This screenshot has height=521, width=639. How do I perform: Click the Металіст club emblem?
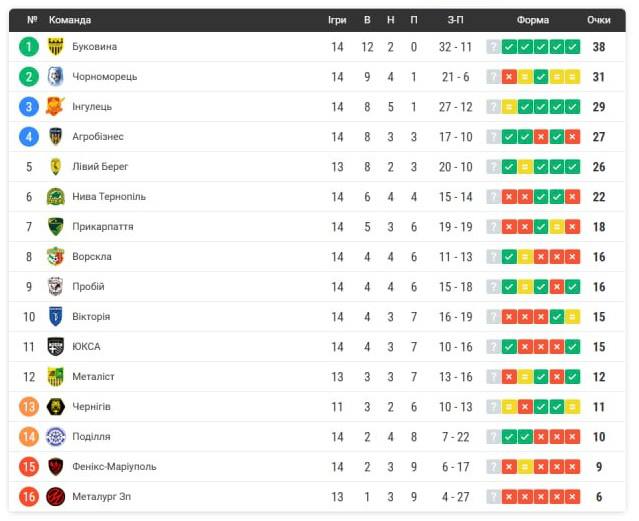[55, 376]
